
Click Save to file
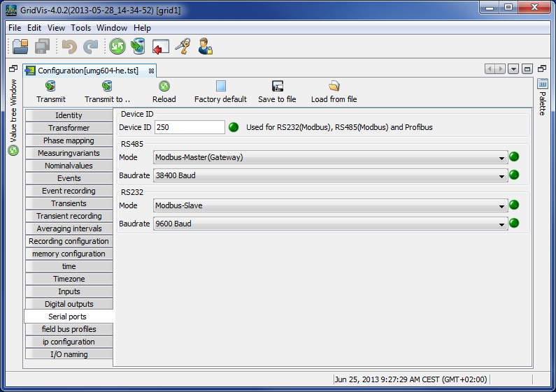pyautogui.click(x=277, y=92)
